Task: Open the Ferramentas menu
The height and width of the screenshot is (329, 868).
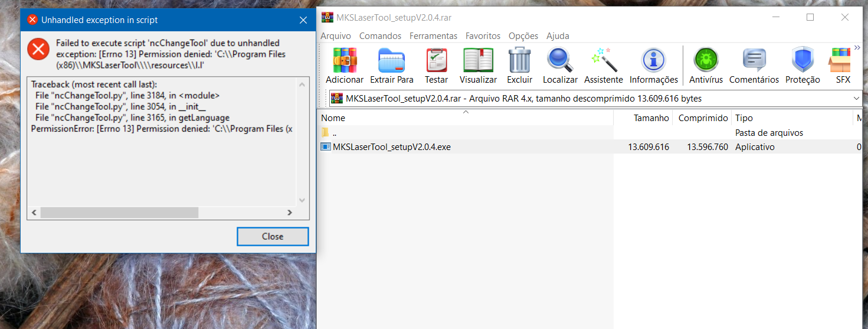Action: point(433,36)
